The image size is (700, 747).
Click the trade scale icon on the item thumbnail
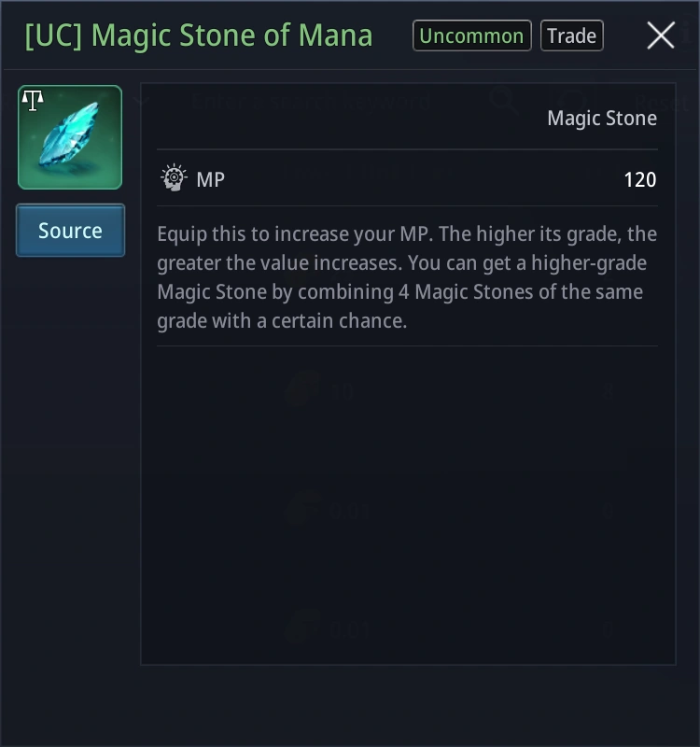click(x=31, y=100)
